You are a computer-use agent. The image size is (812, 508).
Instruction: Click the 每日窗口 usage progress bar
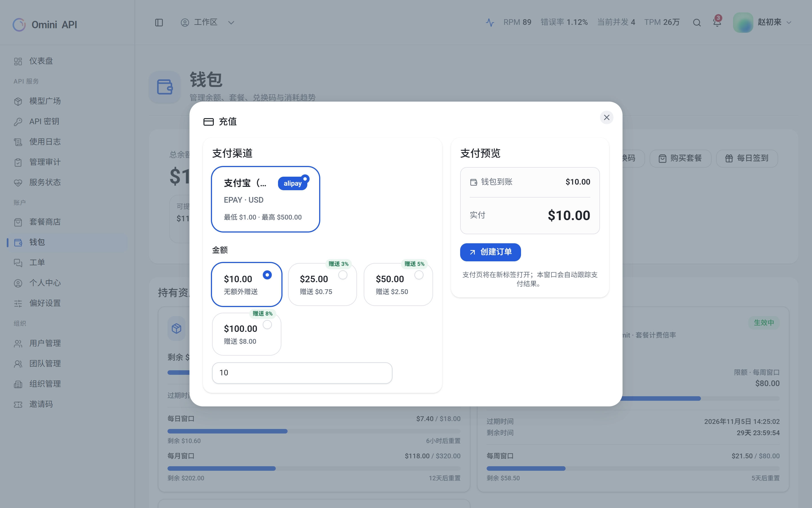pyautogui.click(x=314, y=431)
